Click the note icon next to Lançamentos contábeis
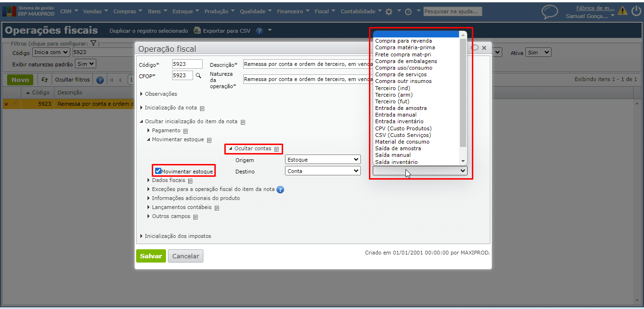Screen dimensions: 644x309 click(x=217, y=208)
